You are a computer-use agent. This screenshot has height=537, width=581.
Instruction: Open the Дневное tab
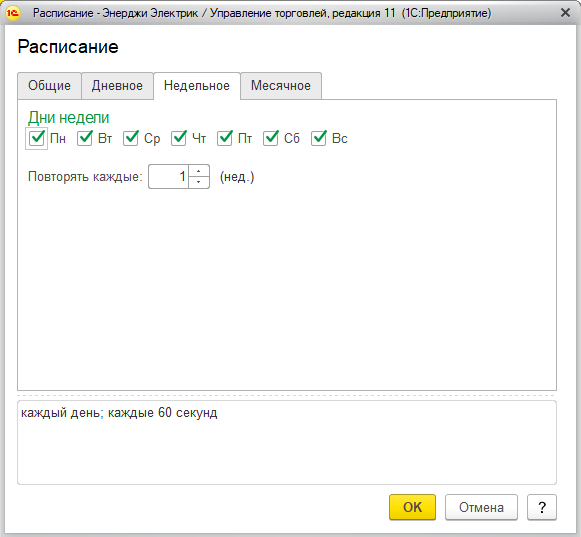(117, 86)
